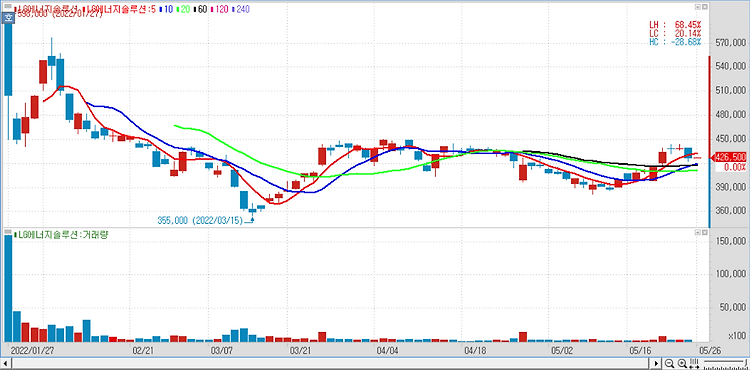Collapse the price chart pane with its small button
This screenshot has width=750, height=370.
[697, 8]
